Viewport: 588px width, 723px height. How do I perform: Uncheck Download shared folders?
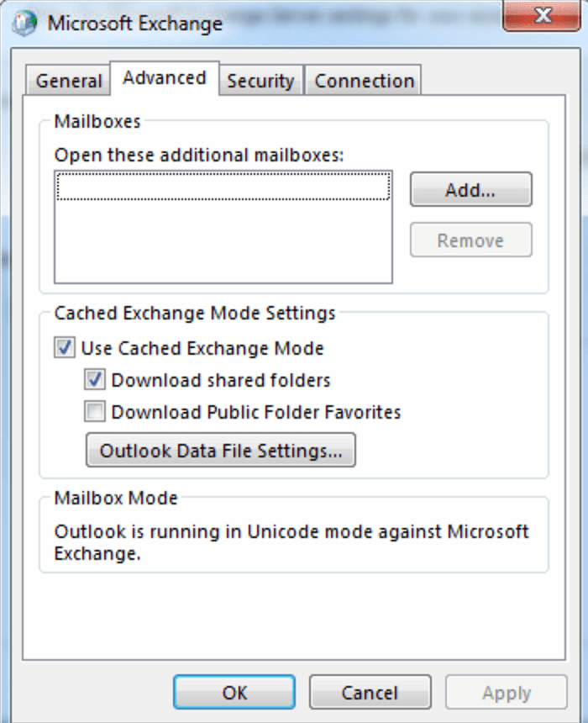tap(95, 380)
